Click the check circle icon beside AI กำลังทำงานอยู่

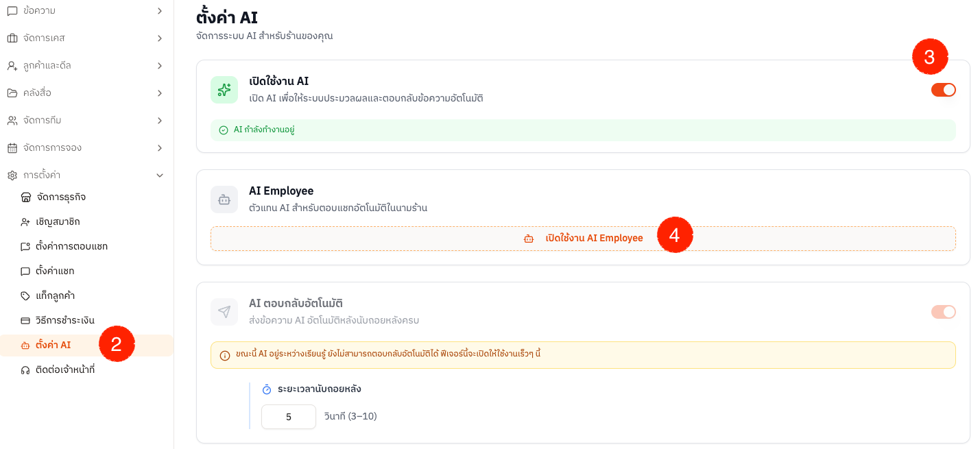[x=224, y=130]
